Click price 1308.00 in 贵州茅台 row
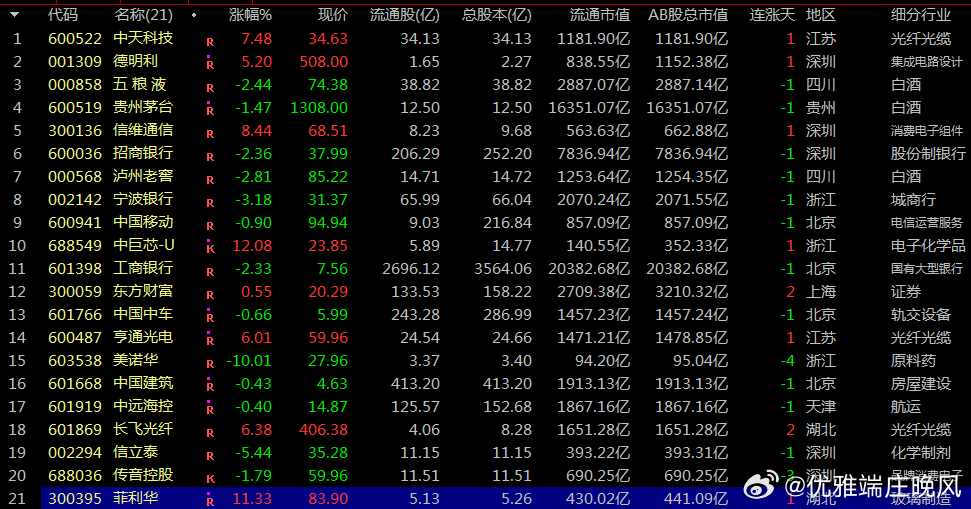 (319, 108)
